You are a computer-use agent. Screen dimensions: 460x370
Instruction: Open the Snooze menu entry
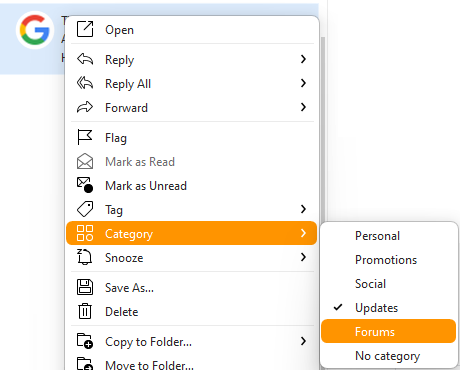[192, 258]
